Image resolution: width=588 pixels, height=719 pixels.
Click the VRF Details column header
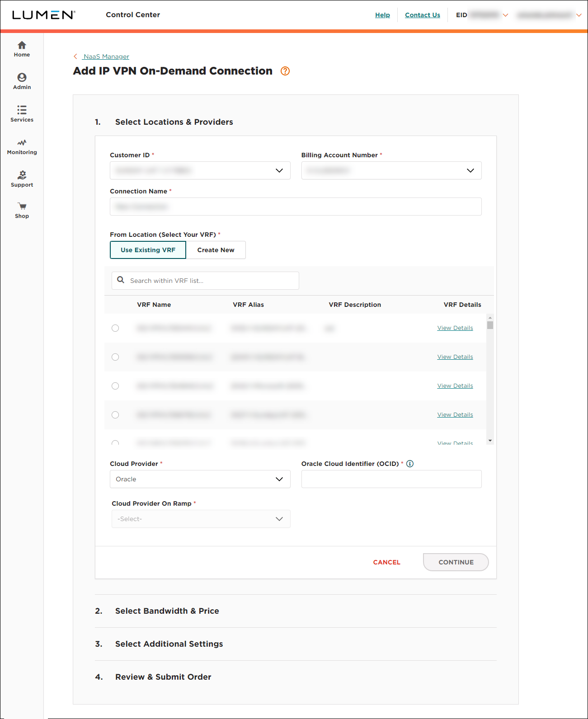(462, 305)
